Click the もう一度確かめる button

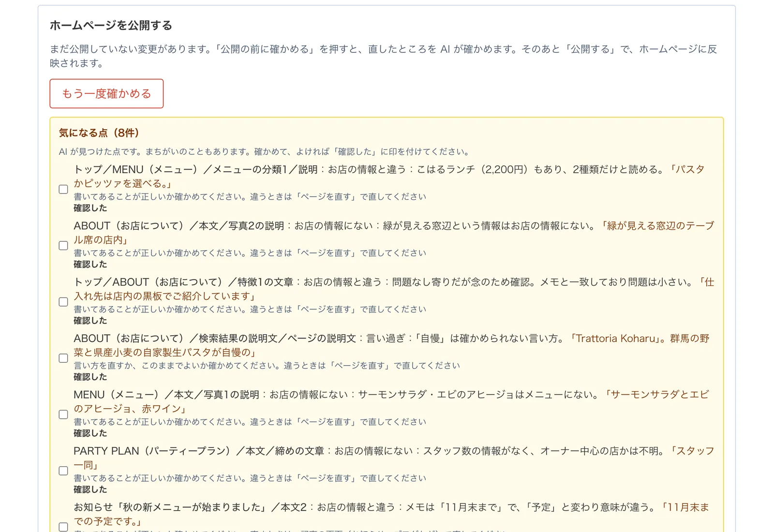pyautogui.click(x=106, y=93)
